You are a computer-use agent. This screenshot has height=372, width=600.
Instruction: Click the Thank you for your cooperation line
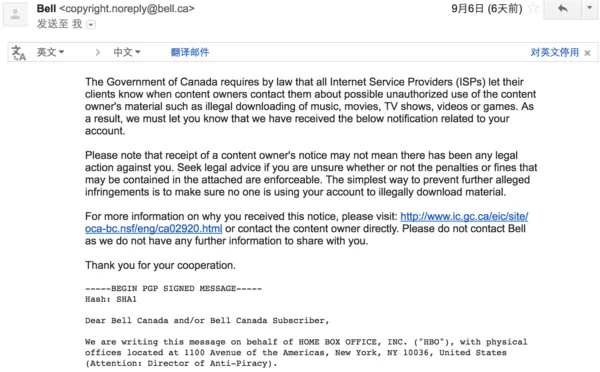(160, 266)
